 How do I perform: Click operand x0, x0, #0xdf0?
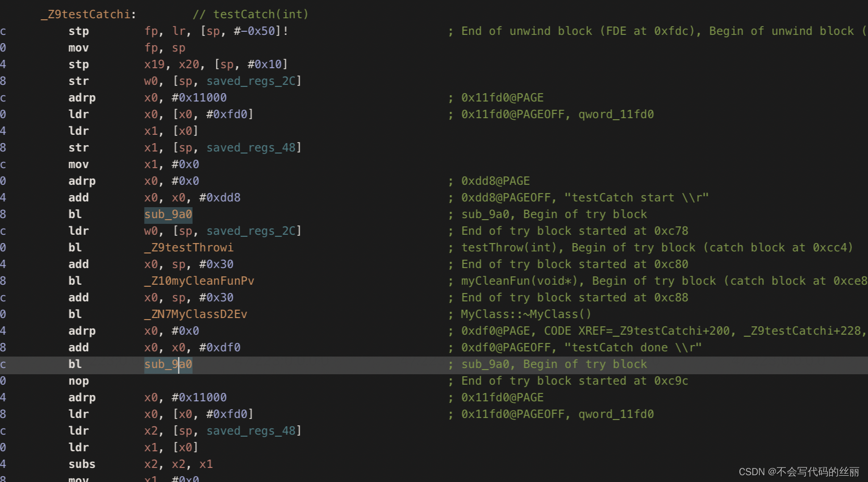[x=193, y=348]
